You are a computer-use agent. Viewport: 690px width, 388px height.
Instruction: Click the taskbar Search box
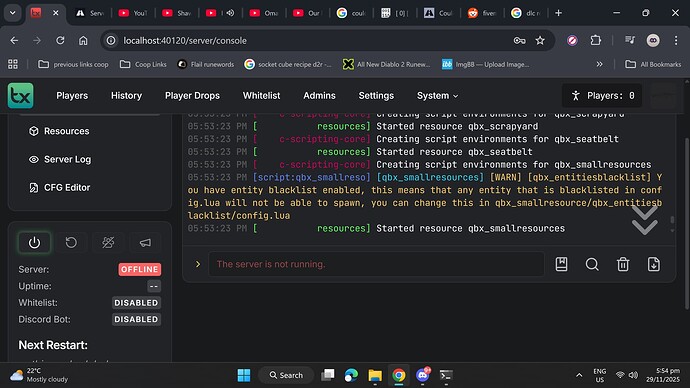pyautogui.click(x=286, y=375)
